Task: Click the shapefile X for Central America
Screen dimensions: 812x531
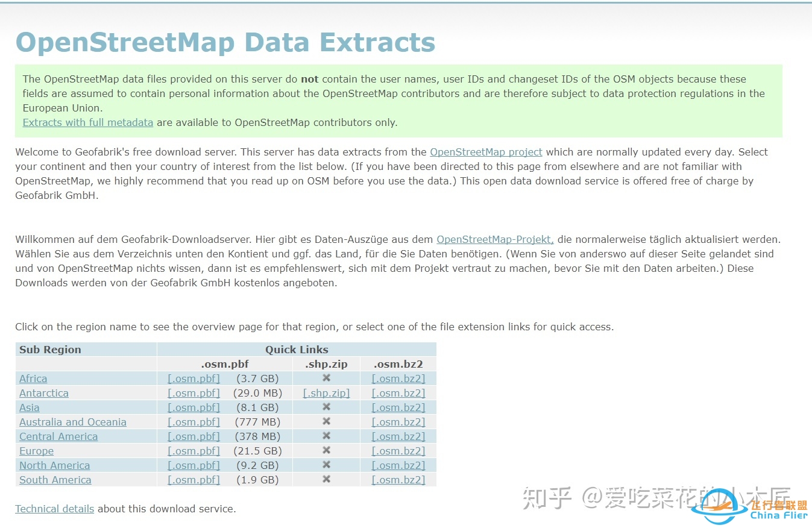Action: coord(326,436)
